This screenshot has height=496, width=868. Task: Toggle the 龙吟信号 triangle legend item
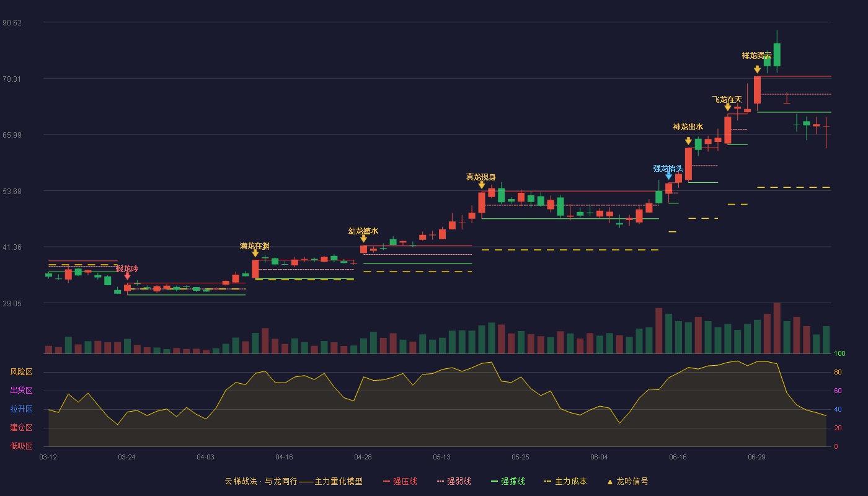pos(627,481)
